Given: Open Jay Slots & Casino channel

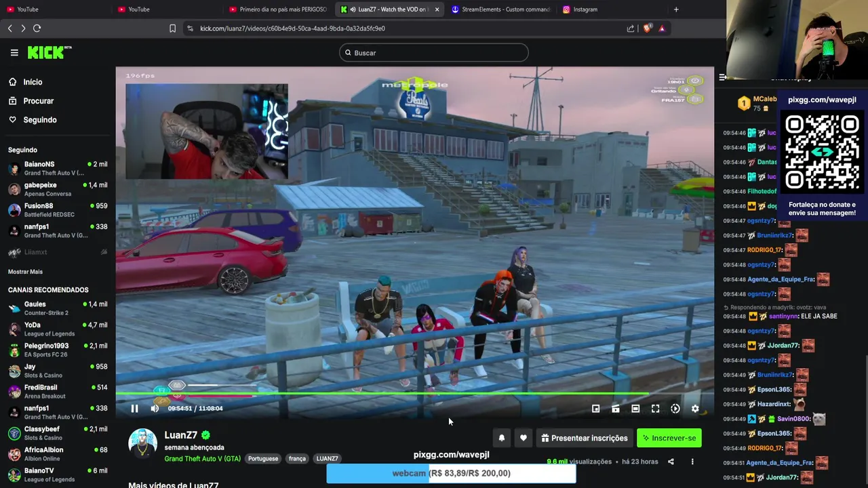Looking at the screenshot, I should pos(57,371).
